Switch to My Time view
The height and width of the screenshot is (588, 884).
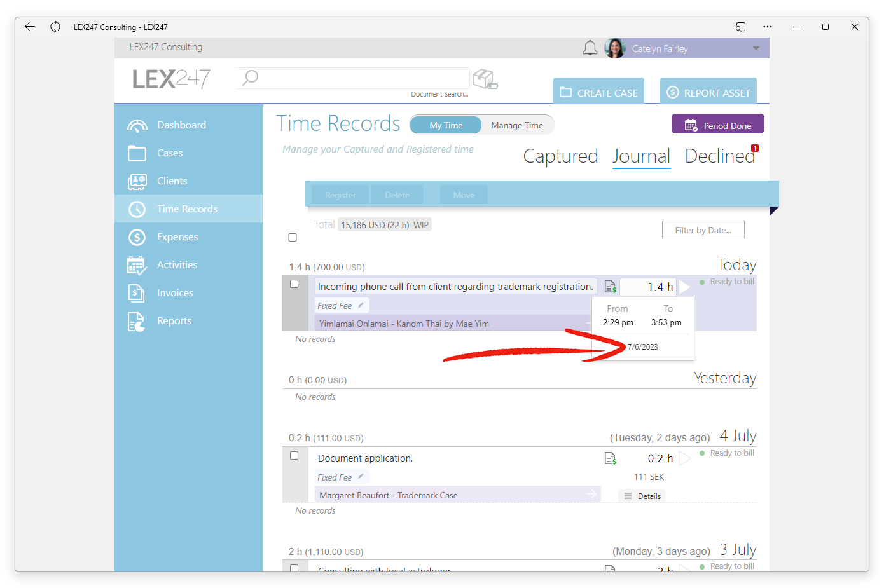(x=446, y=125)
